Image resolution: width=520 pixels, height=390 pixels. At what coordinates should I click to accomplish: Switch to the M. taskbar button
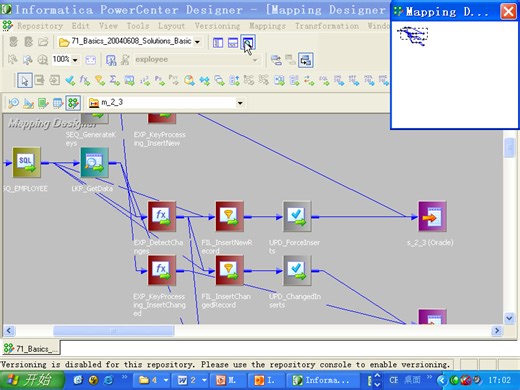point(227,380)
